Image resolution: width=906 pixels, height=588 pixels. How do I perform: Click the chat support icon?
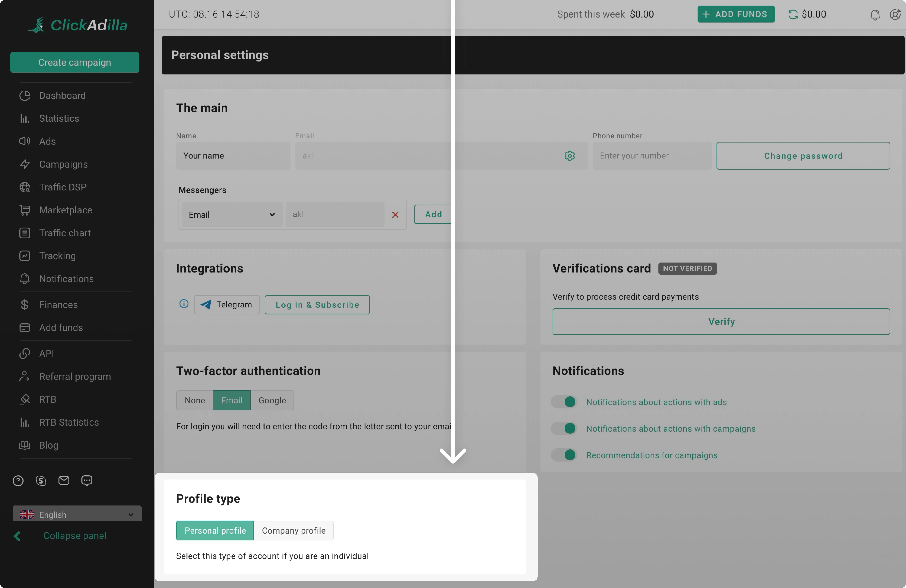[x=87, y=481]
